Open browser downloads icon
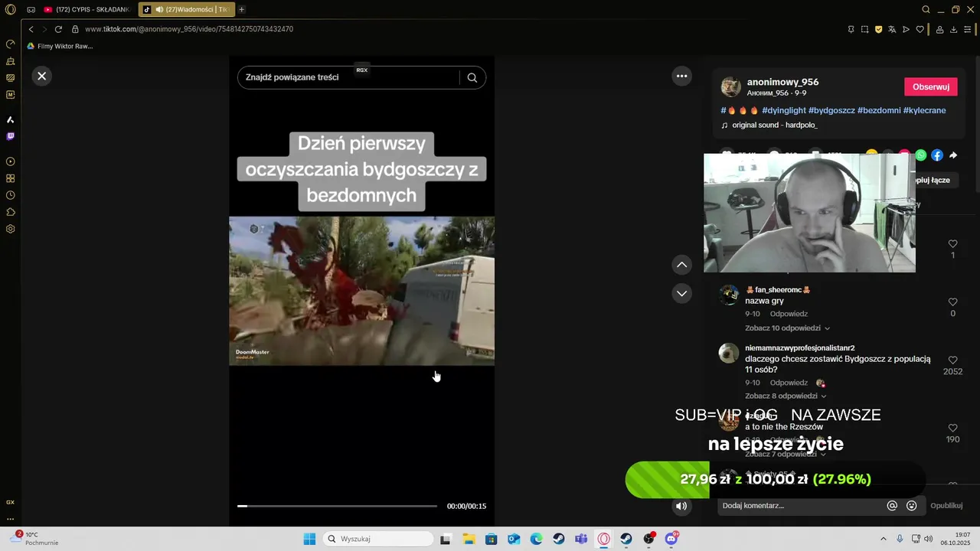The image size is (980, 551). [953, 29]
